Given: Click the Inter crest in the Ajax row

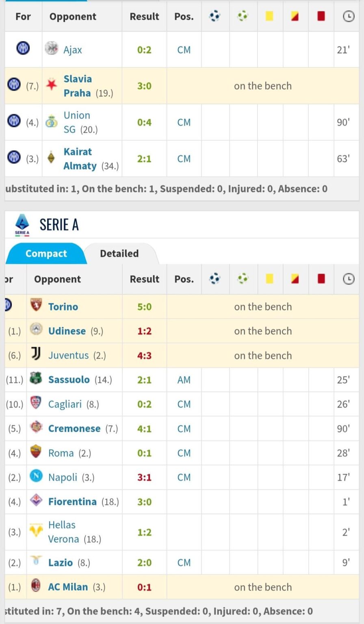Looking at the screenshot, I should tap(23, 48).
